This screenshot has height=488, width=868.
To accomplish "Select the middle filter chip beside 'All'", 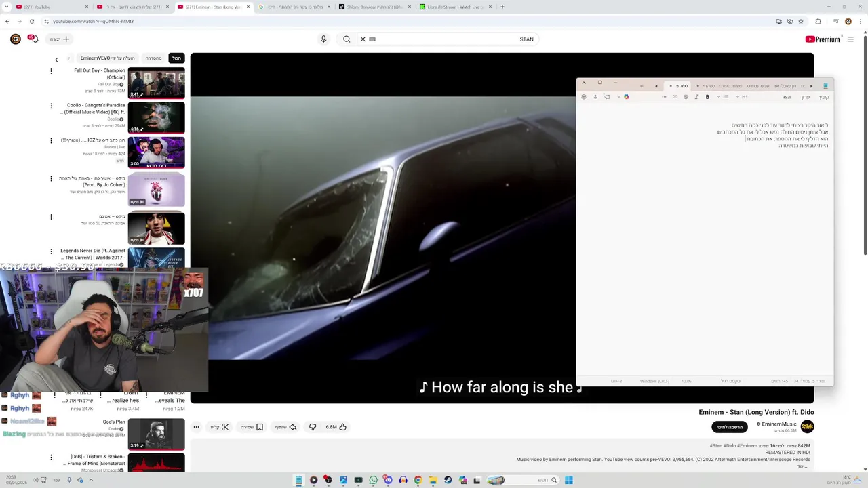I will 154,58.
